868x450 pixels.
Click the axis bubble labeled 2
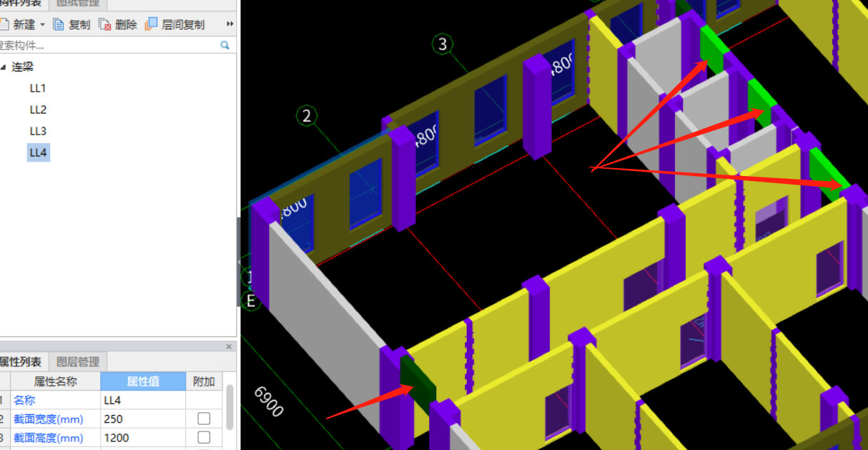[307, 116]
